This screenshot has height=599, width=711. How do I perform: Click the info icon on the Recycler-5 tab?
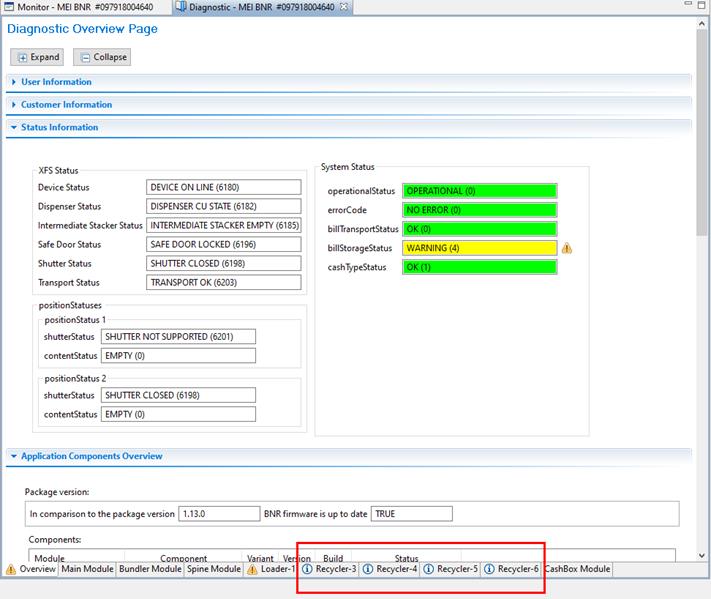[x=429, y=569]
